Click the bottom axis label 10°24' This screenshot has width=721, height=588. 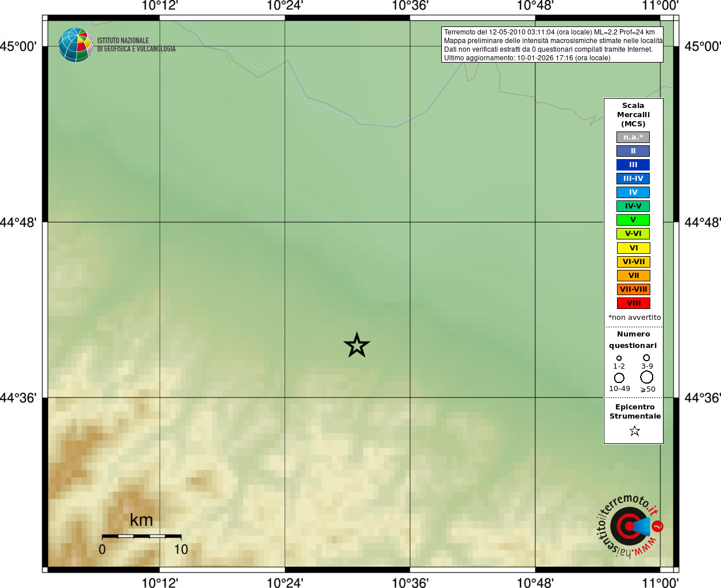point(285,583)
